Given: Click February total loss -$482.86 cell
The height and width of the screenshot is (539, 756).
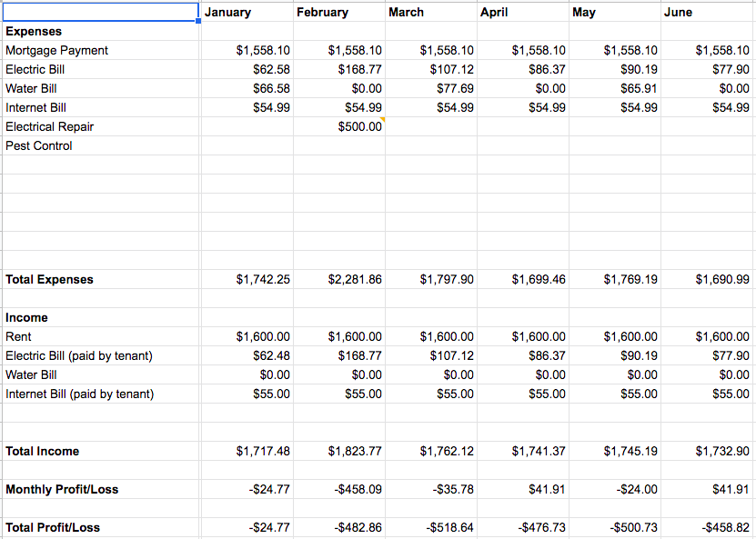Looking at the screenshot, I should point(339,527).
